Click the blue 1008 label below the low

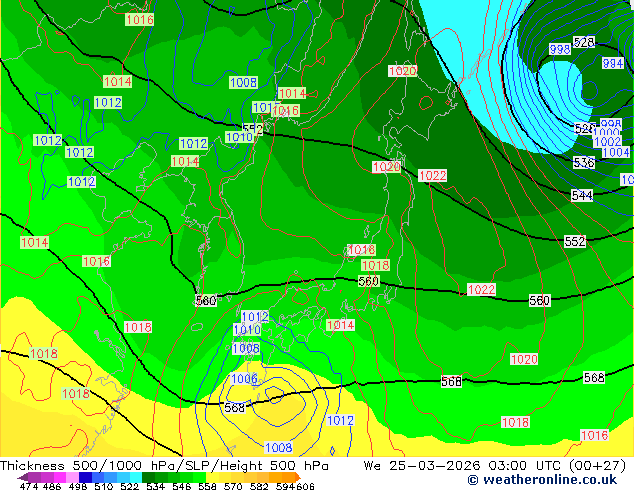pos(278,448)
